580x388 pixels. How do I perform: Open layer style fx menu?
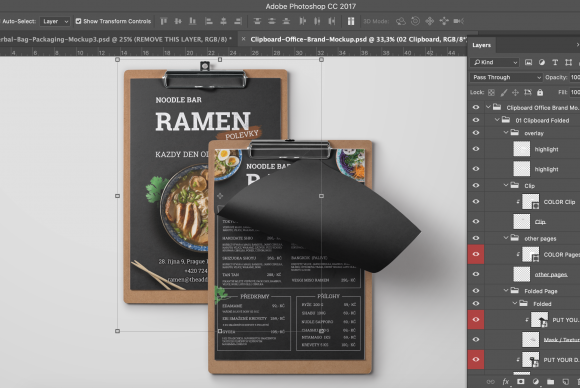506,382
